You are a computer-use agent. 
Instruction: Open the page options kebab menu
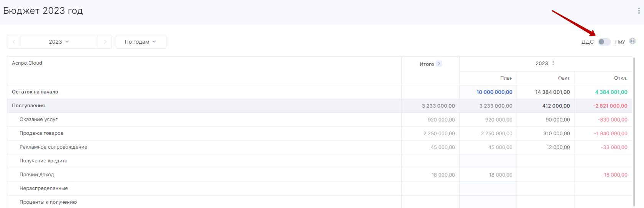pos(639,11)
